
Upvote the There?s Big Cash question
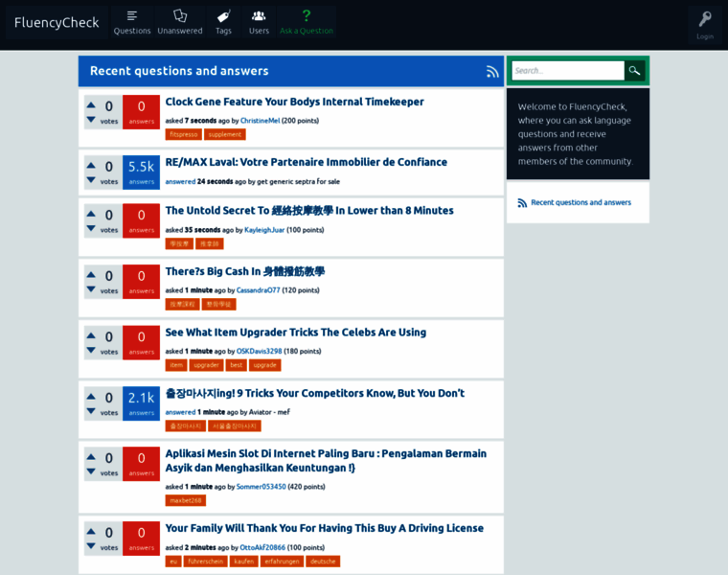click(x=91, y=275)
